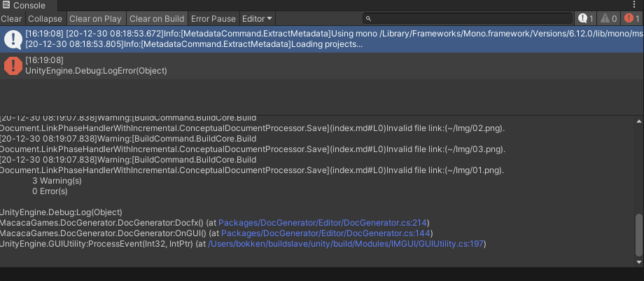Open the Console tab
The width and height of the screenshot is (644, 281).
pos(29,6)
